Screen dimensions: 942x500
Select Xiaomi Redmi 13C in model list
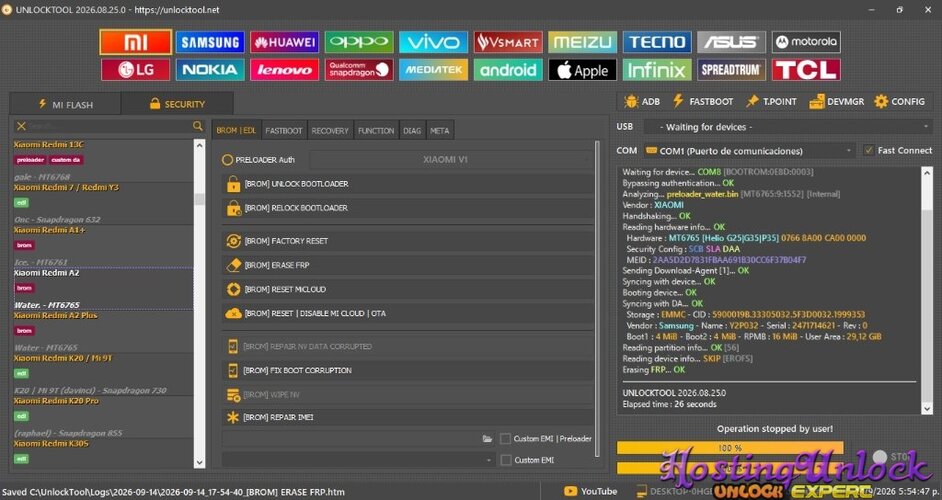[103, 160]
